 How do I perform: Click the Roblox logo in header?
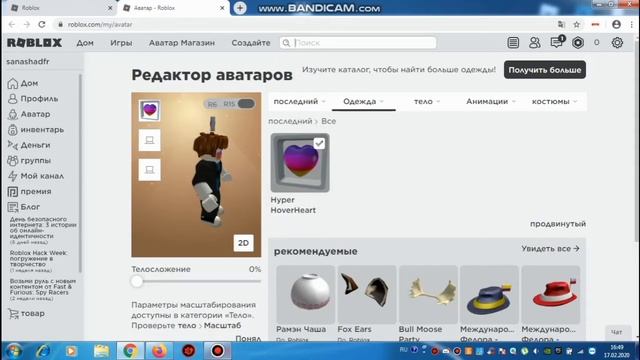[x=34, y=42]
